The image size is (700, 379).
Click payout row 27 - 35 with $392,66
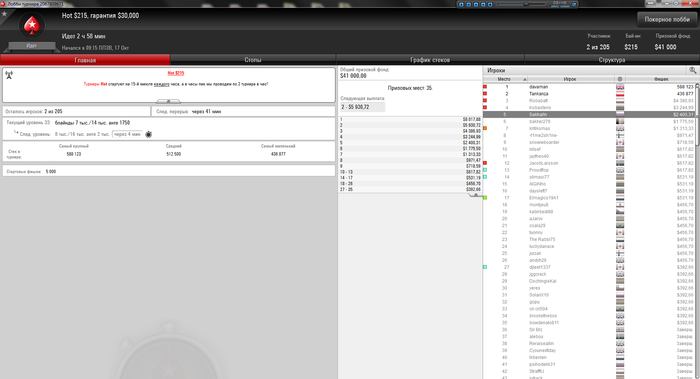pyautogui.click(x=410, y=189)
